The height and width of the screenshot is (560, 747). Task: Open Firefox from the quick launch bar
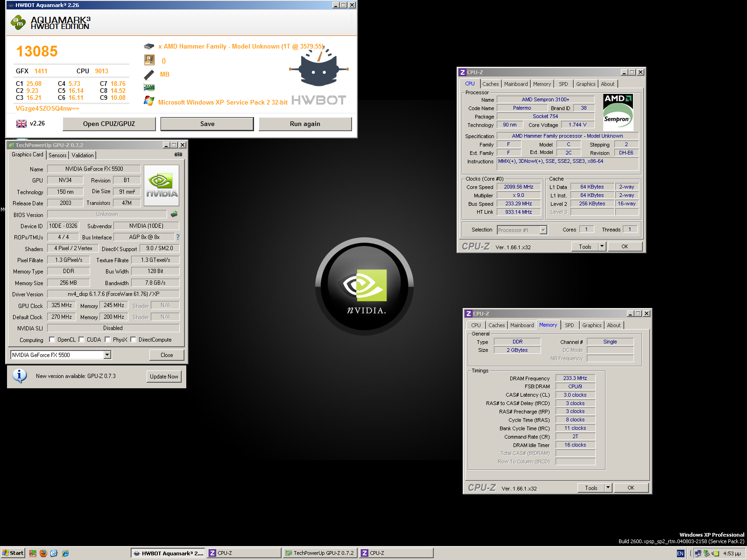[x=43, y=553]
